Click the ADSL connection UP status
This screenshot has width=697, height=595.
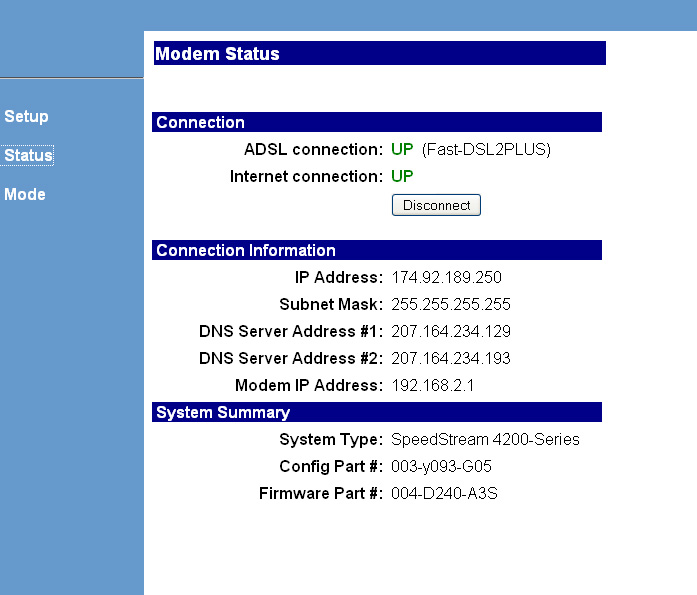[402, 149]
